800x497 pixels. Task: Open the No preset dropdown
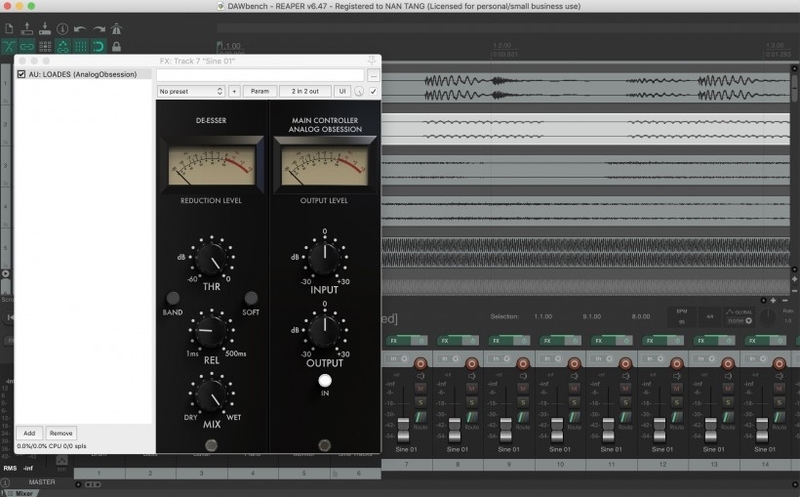tap(190, 91)
